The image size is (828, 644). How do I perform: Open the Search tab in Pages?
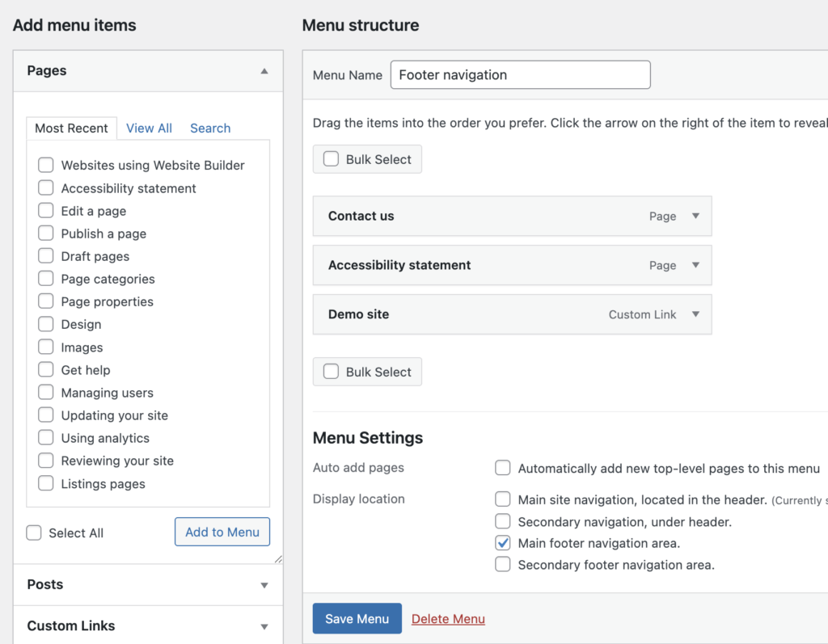[210, 128]
